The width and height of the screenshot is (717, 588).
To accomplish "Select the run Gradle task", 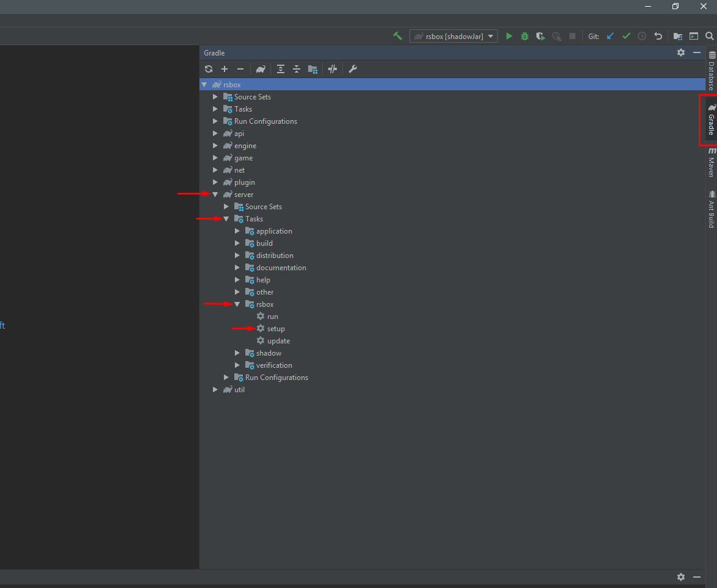I will tap(273, 317).
